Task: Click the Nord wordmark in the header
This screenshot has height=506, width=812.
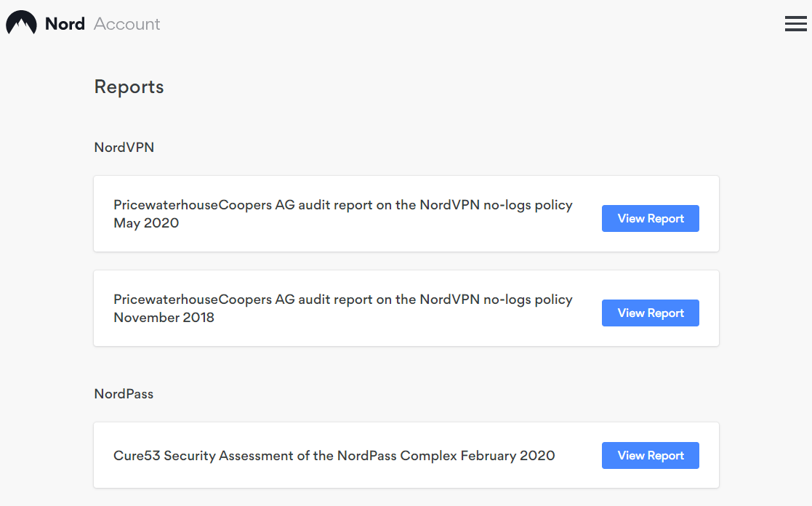Action: tap(65, 24)
